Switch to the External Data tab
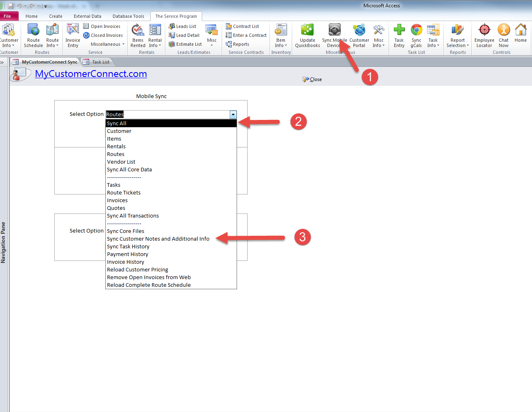This screenshot has width=532, height=412. [88, 16]
